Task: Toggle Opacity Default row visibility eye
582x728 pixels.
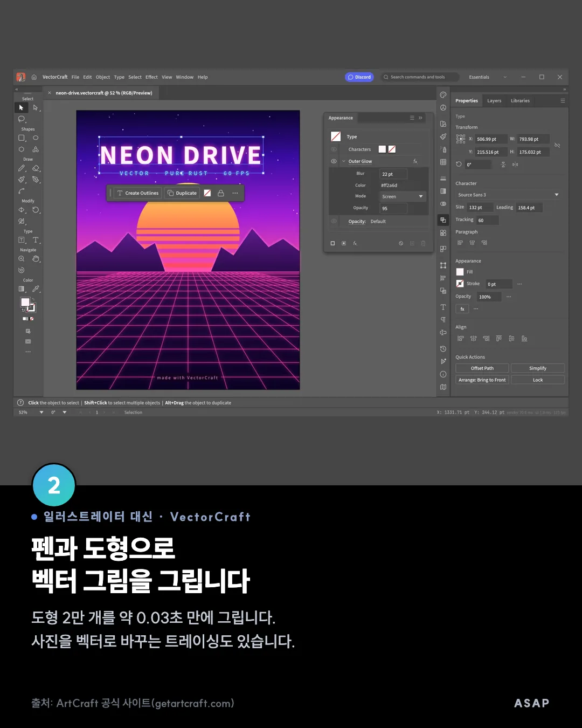Action: 334,221
